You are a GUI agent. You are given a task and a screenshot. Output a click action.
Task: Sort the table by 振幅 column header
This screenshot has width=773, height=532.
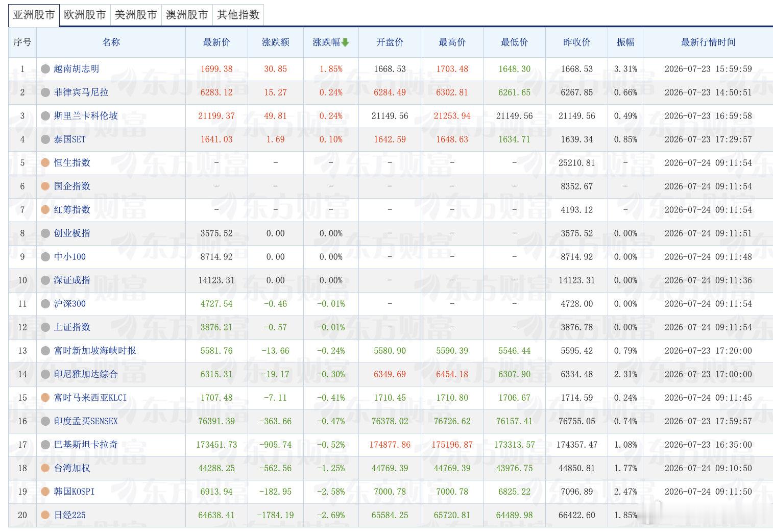tap(625, 42)
